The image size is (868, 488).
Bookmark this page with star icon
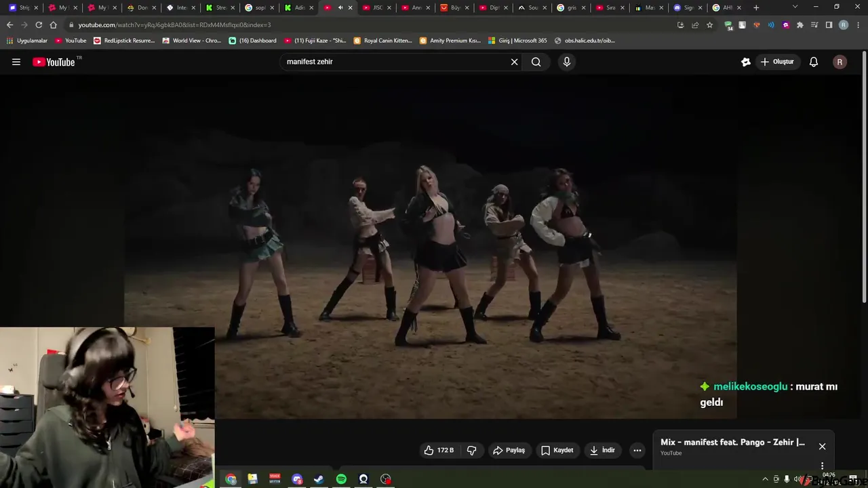tap(709, 25)
